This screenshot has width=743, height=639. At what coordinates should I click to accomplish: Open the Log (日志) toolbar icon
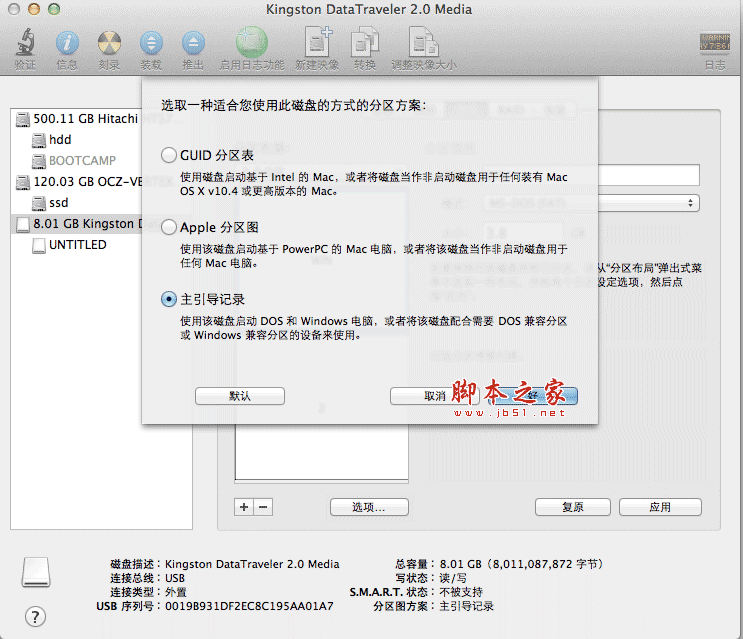click(x=715, y=42)
